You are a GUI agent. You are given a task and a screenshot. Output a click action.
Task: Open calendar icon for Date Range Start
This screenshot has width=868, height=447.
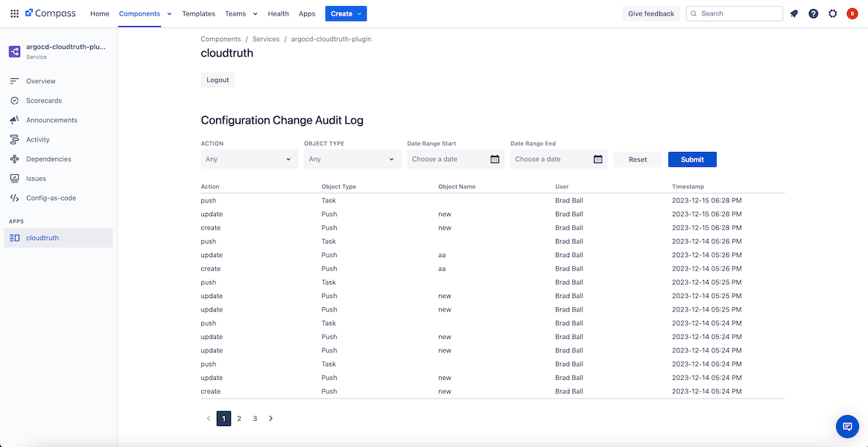point(495,159)
